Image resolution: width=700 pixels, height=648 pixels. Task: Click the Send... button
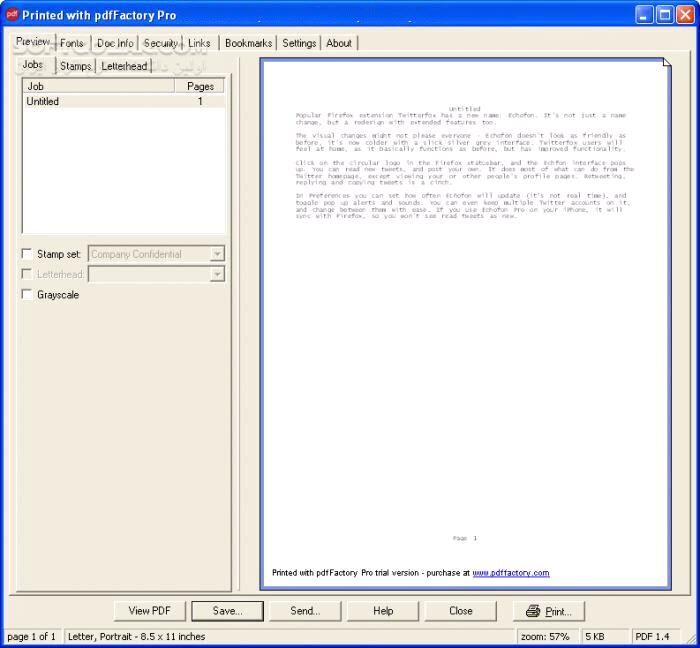click(x=305, y=610)
